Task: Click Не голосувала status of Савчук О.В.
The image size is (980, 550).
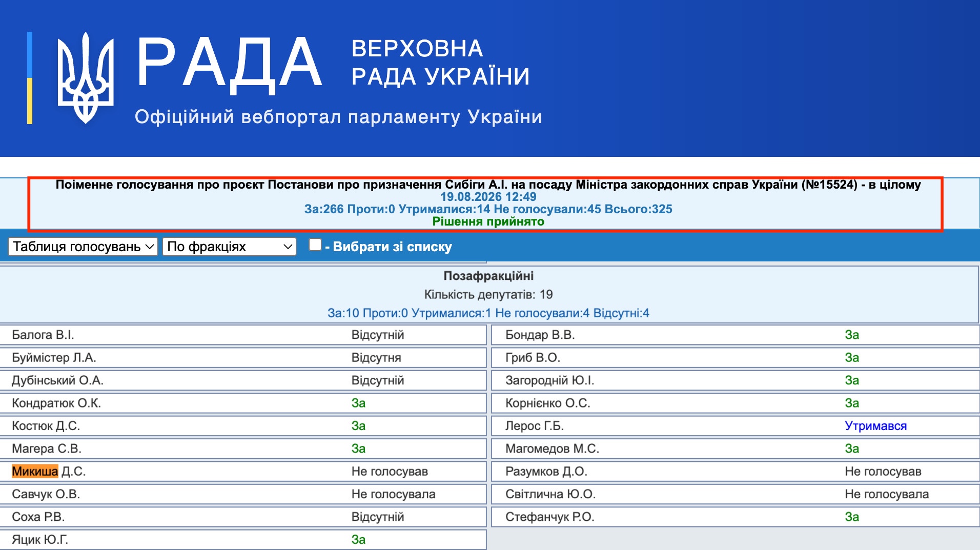Action: coord(393,494)
